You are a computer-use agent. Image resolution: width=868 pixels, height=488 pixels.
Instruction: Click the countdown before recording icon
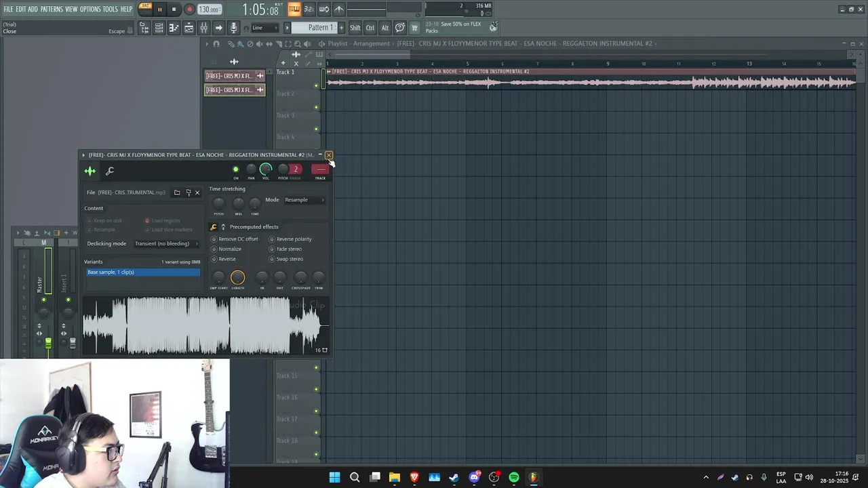pos(309,9)
